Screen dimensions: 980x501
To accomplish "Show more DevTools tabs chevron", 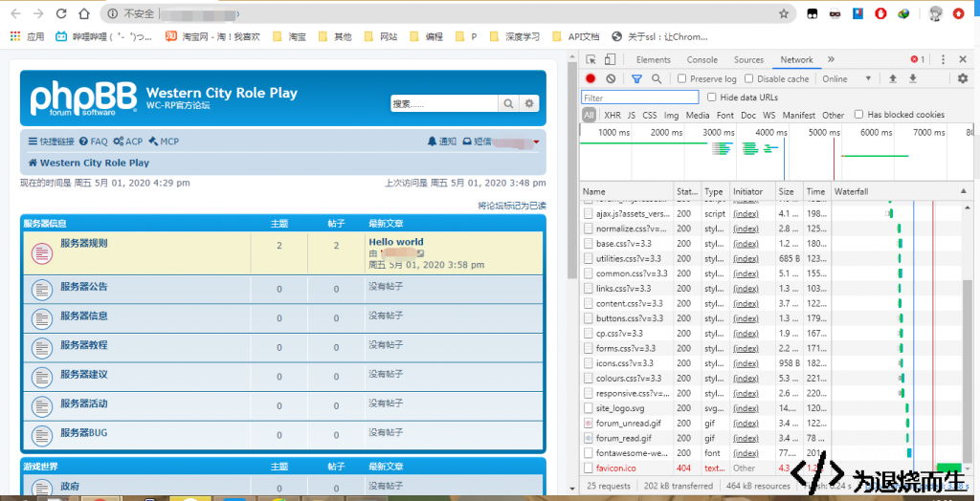I will click(831, 59).
